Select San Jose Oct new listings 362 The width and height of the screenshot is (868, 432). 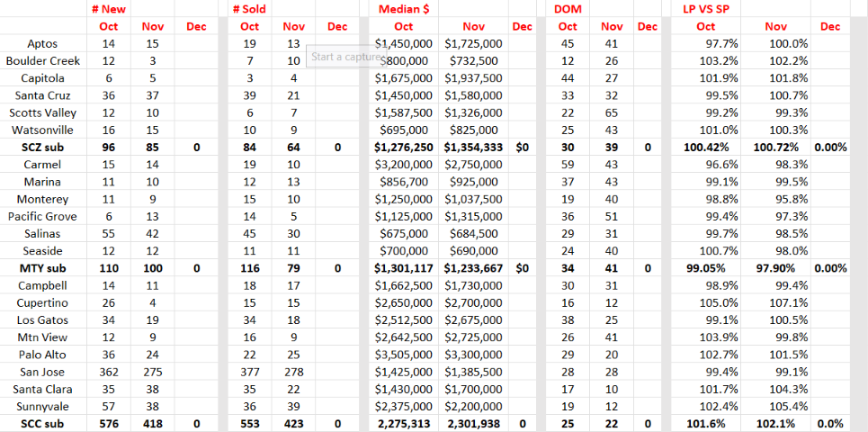[x=109, y=372]
